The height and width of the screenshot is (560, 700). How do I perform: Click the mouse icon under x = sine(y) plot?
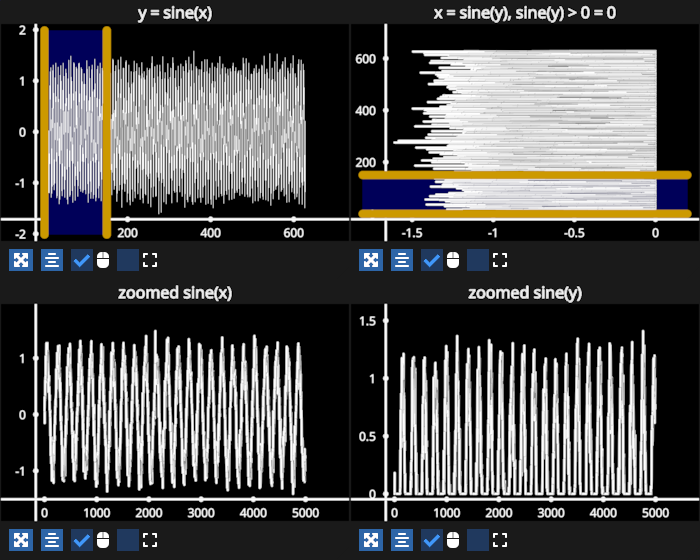pyautogui.click(x=453, y=260)
